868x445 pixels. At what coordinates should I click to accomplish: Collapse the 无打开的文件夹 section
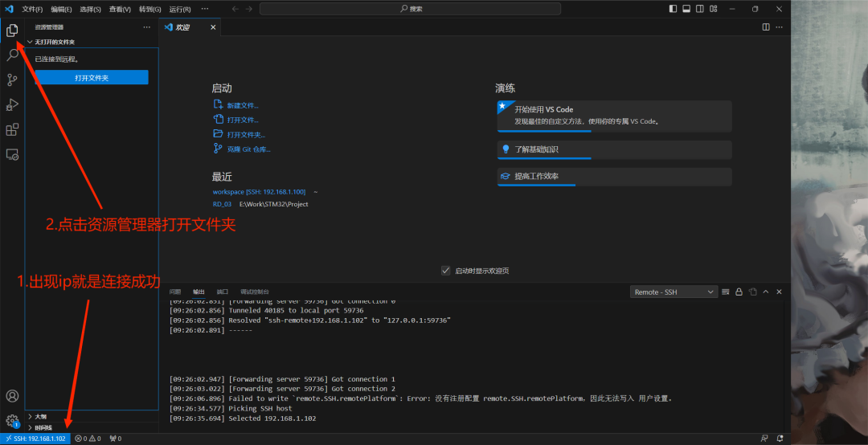pos(92,42)
